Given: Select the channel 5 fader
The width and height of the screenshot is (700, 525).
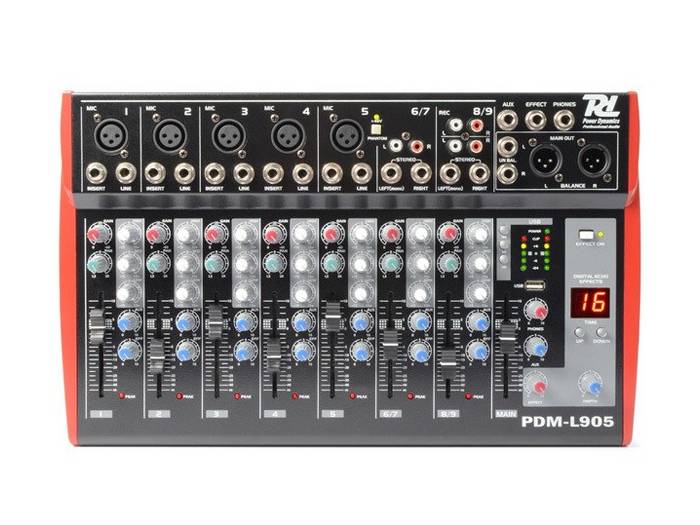Looking at the screenshot, I should click(332, 316).
